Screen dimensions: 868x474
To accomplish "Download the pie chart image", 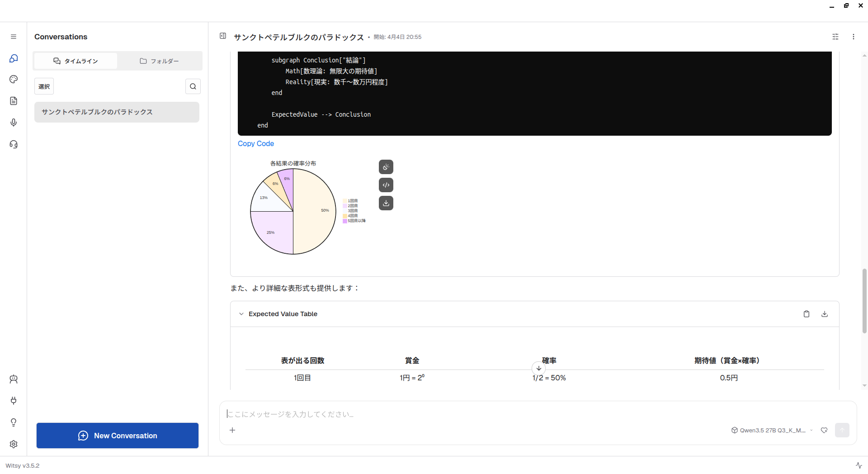I will click(386, 203).
